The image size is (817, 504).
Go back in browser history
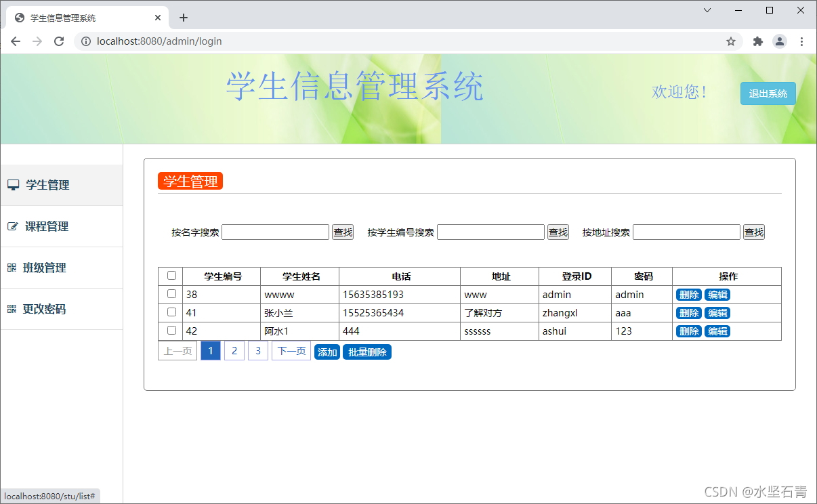(16, 41)
